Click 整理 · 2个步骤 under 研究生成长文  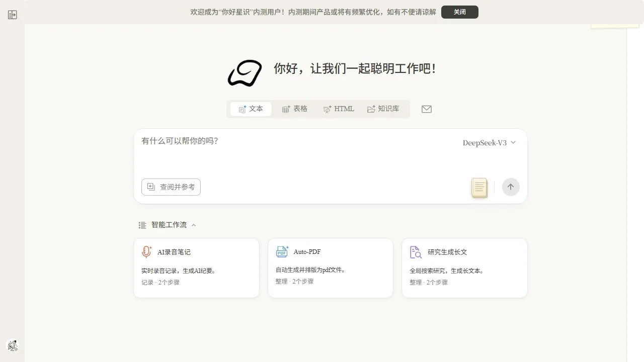click(429, 283)
